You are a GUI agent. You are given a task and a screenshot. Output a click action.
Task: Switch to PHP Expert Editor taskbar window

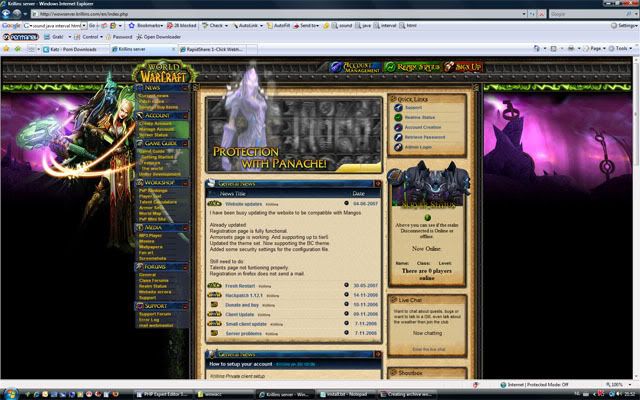[162, 395]
